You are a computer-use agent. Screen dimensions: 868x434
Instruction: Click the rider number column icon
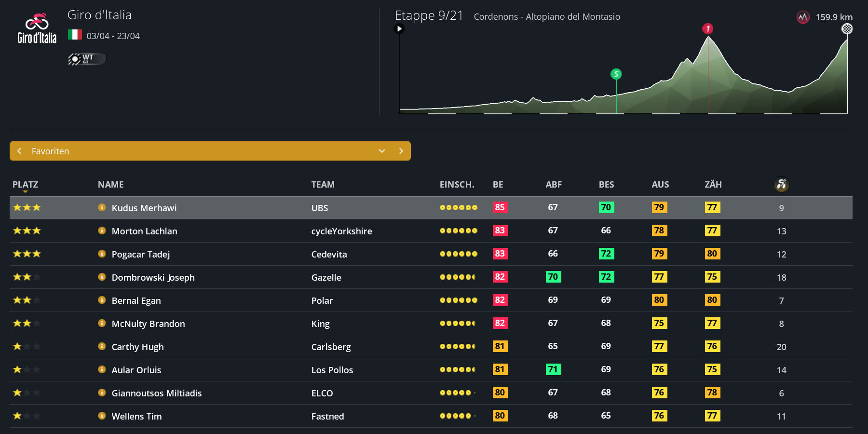pyautogui.click(x=781, y=184)
